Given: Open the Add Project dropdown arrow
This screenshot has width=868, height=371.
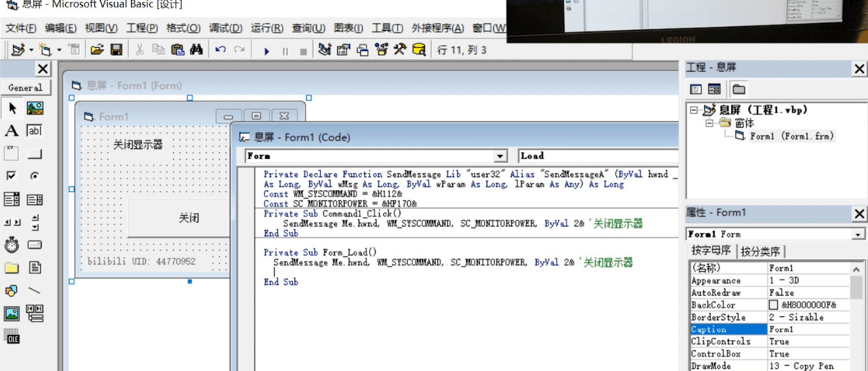Looking at the screenshot, I should pyautogui.click(x=31, y=50).
